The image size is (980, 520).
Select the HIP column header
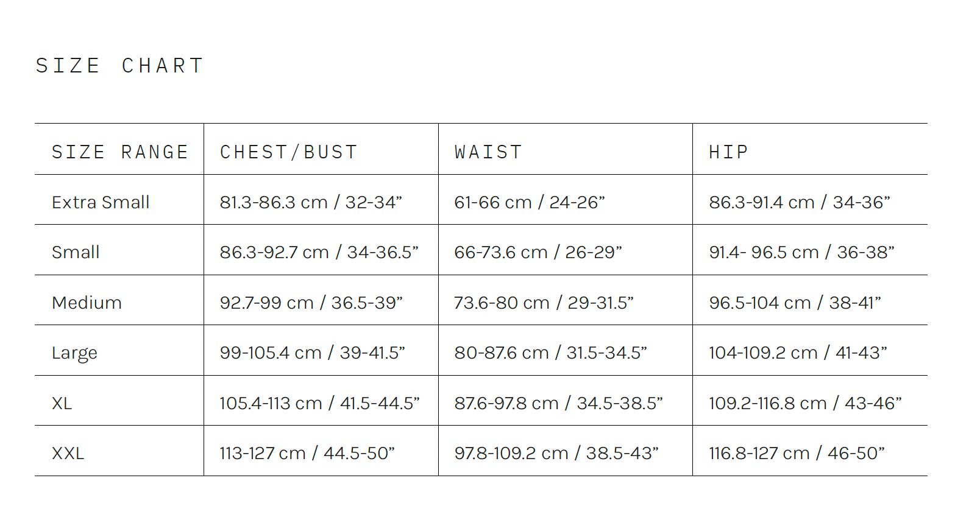click(728, 152)
